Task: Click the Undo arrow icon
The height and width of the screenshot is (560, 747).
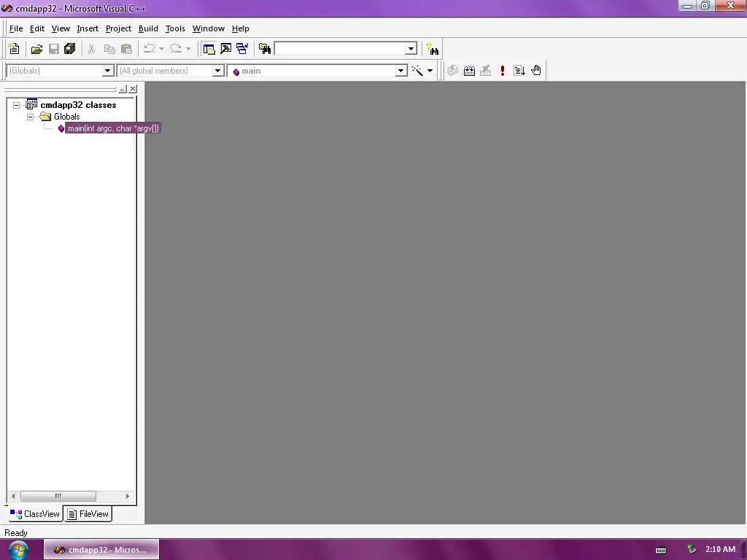Action: [149, 49]
